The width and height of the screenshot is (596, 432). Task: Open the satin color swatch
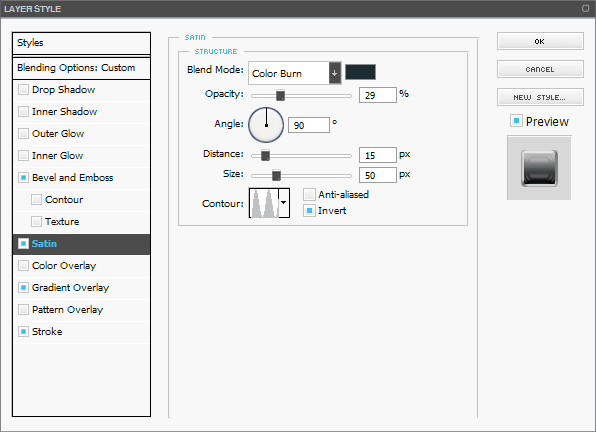click(360, 72)
